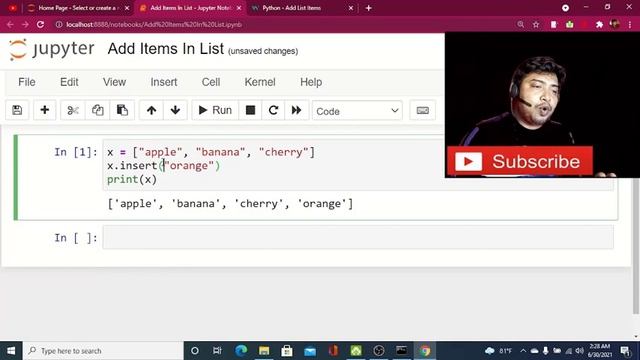Viewport: 640px width, 360px height.
Task: Open the Cell menu
Action: coord(211,82)
